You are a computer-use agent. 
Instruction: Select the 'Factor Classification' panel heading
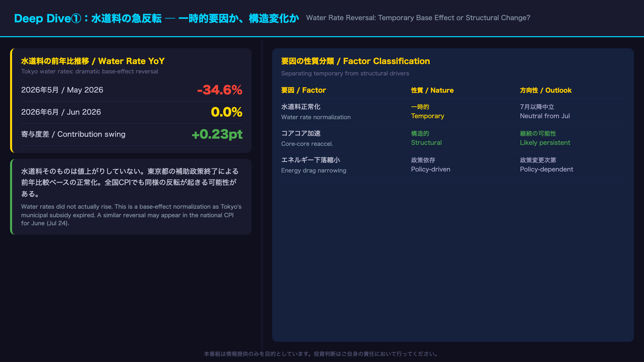click(355, 61)
